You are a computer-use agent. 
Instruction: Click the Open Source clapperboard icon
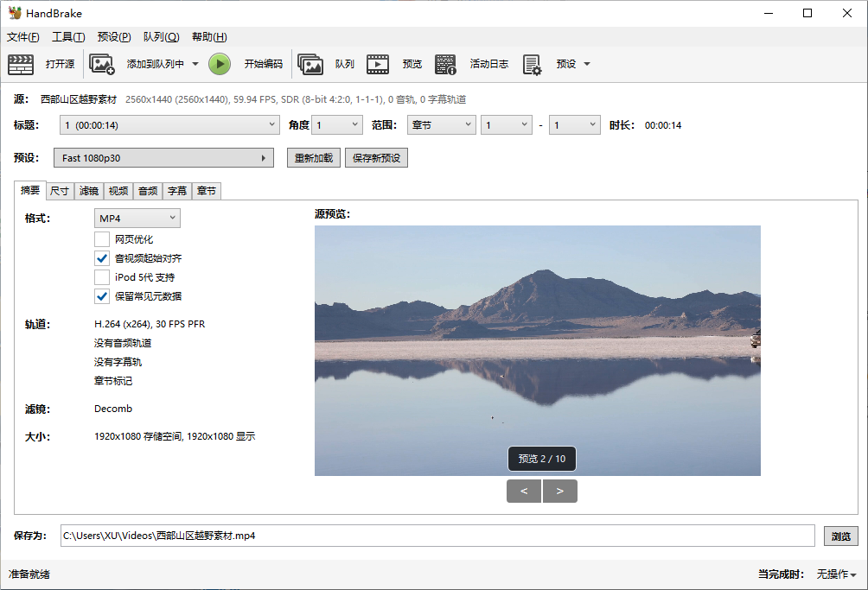(x=21, y=64)
